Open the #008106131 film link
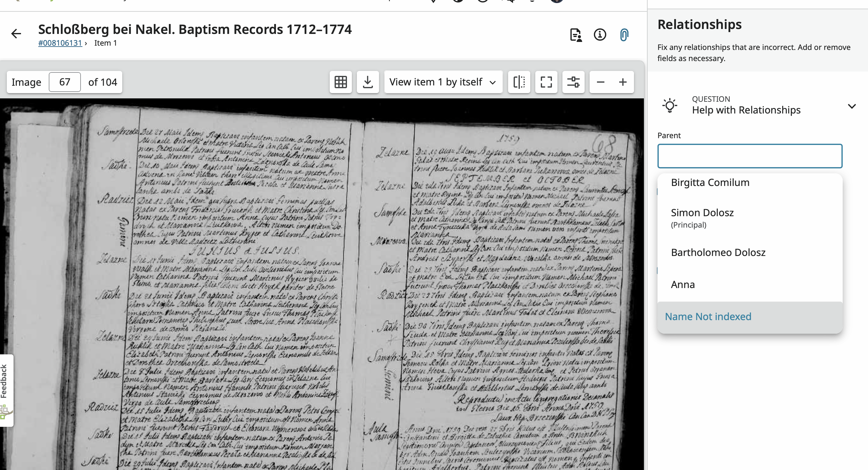The height and width of the screenshot is (470, 868). [60, 43]
